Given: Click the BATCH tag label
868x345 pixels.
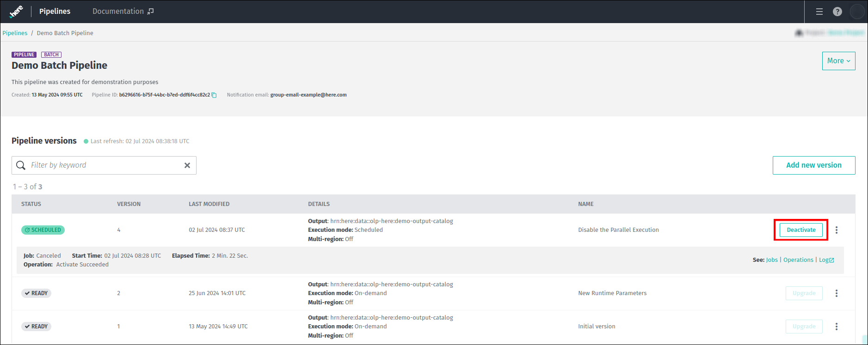Looking at the screenshot, I should coord(51,54).
